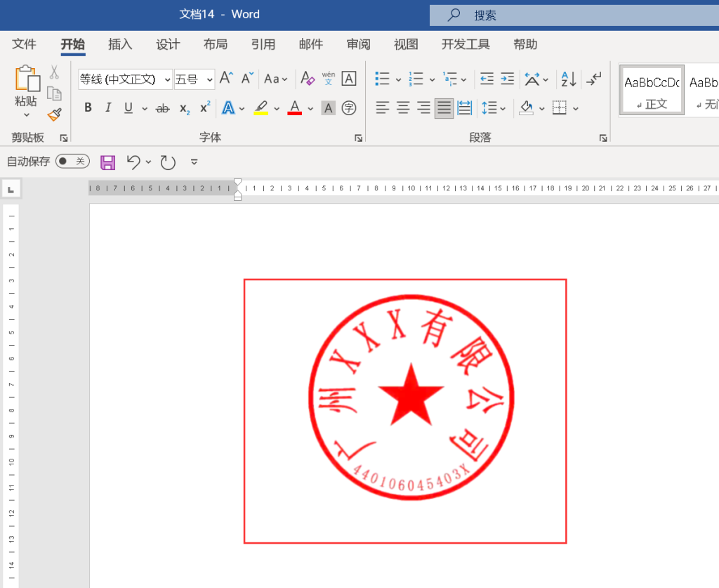Select the Format Painter brush
This screenshot has height=588, width=719.
click(x=54, y=115)
